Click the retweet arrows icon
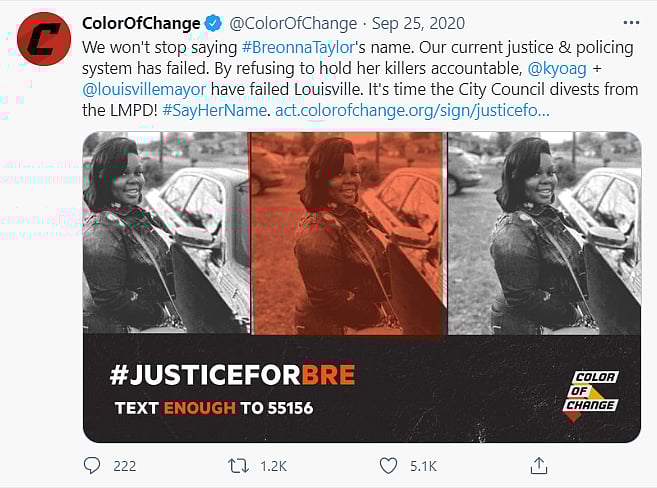Viewport: 657px width, 488px height. [x=238, y=466]
